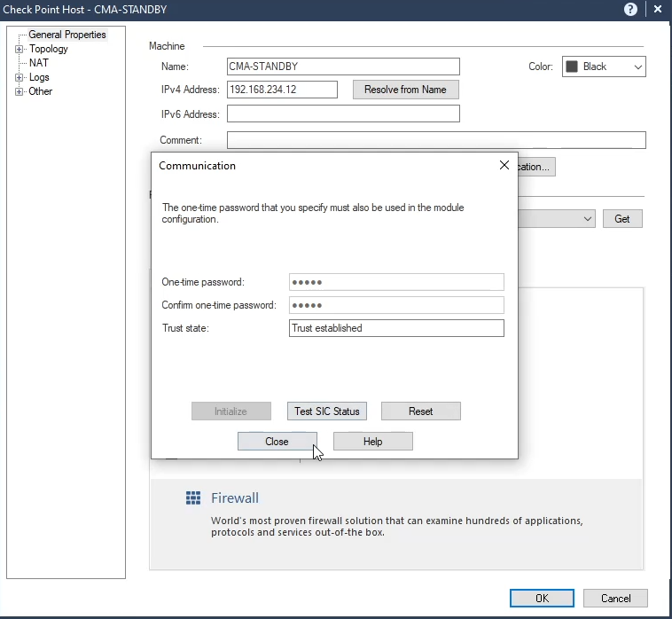Click the question mark help icon in title bar
Screen dimensions: 672x619
click(630, 9)
